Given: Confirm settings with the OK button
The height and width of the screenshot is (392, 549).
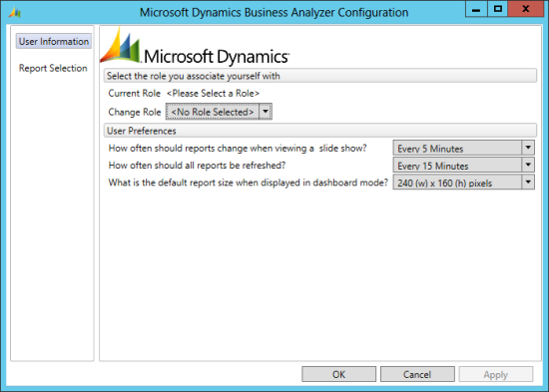Looking at the screenshot, I should (339, 374).
